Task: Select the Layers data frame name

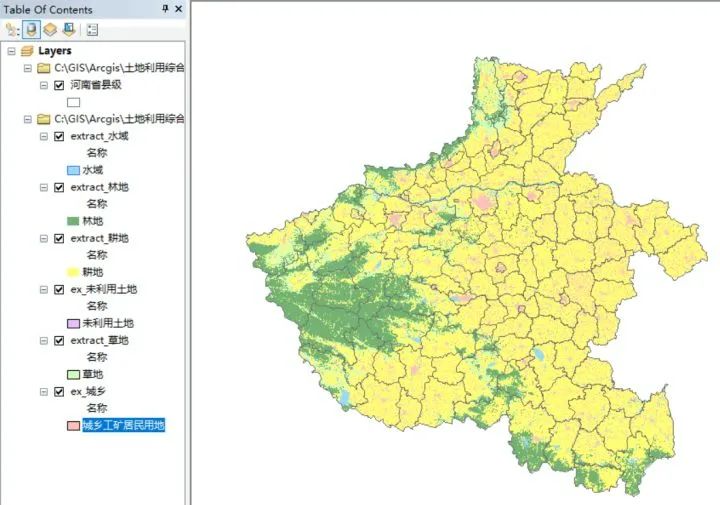Action: [55, 51]
